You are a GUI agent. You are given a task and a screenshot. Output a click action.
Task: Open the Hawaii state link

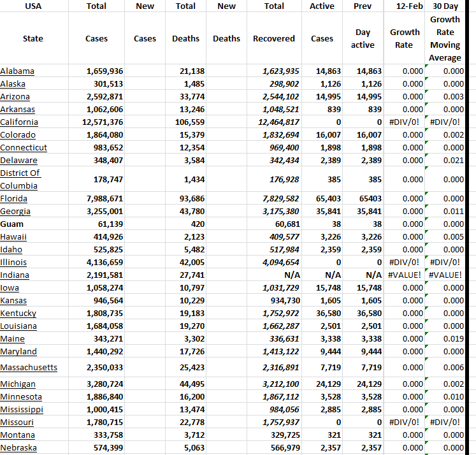(x=13, y=236)
